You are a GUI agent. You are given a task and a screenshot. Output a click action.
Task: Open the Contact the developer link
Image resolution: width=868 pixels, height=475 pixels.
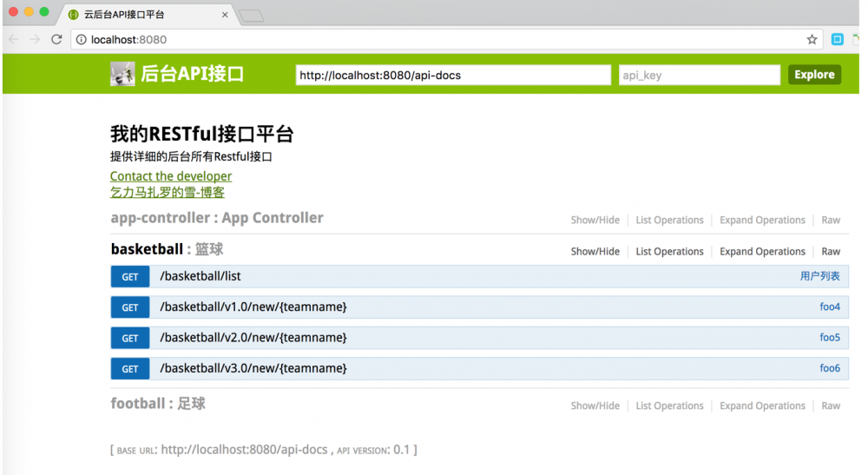(x=170, y=176)
